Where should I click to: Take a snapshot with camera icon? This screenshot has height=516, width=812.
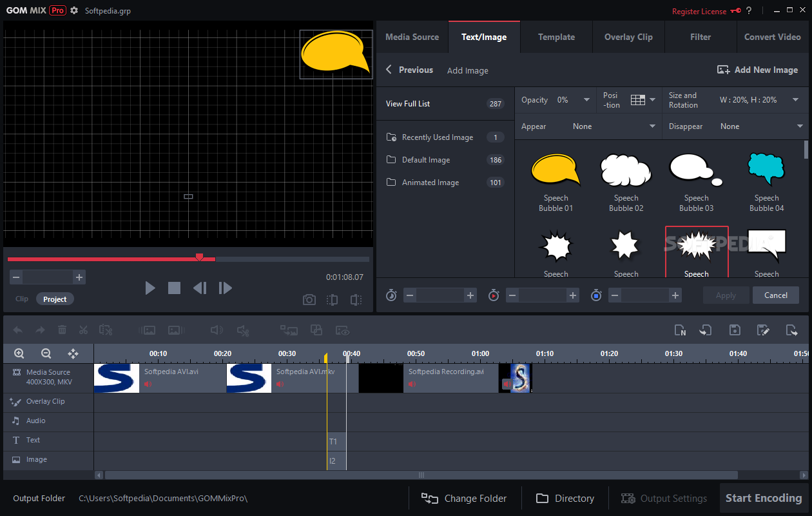tap(309, 300)
